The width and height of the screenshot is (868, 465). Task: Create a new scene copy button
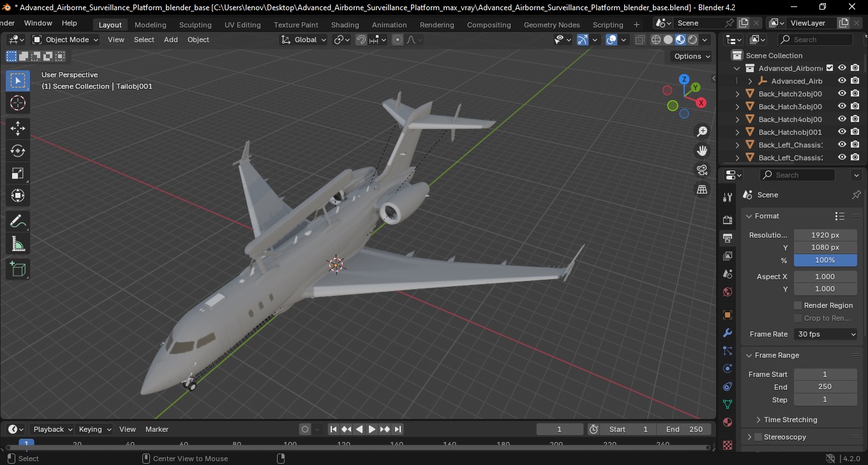click(744, 23)
